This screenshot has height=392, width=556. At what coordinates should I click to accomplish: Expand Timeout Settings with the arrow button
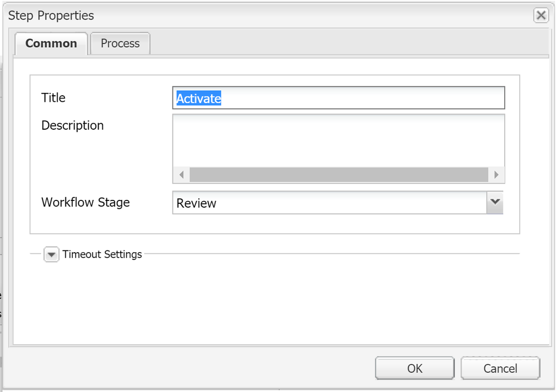(x=51, y=254)
